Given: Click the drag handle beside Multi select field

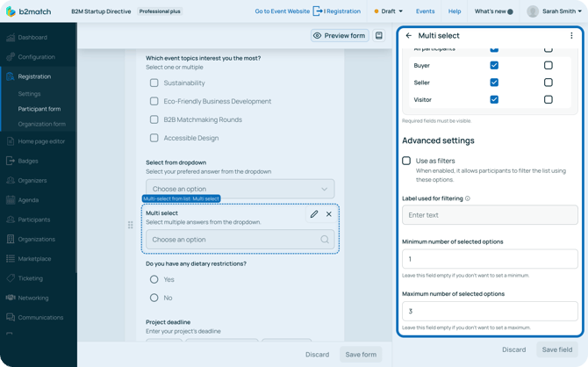Looking at the screenshot, I should pos(131,225).
